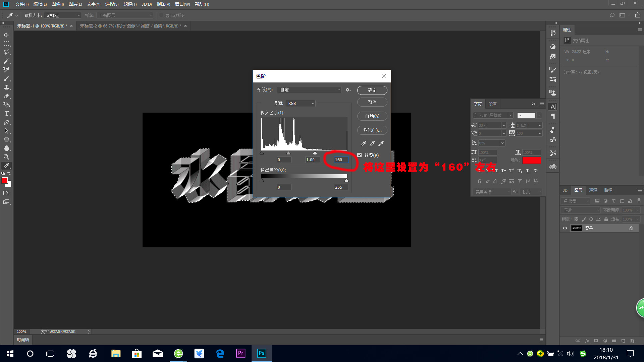Click the 确定 button in Levels
The height and width of the screenshot is (362, 644).
click(x=372, y=90)
